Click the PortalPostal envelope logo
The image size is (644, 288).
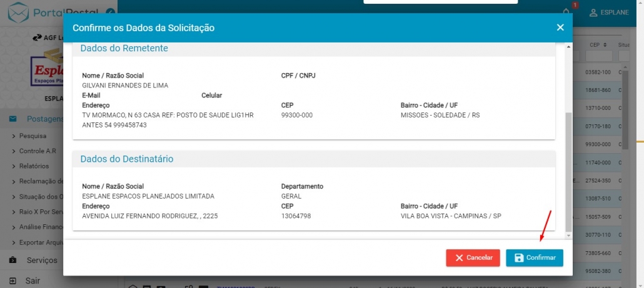coord(19,11)
